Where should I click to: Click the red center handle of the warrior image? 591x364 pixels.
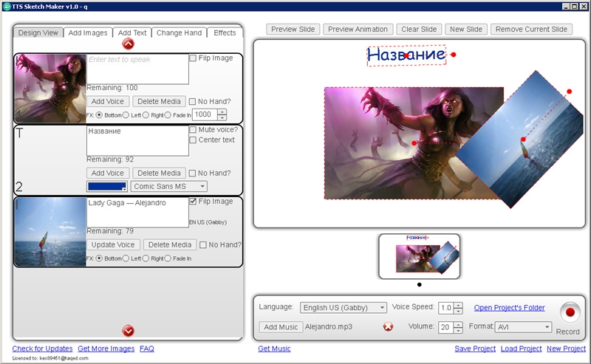click(x=414, y=143)
